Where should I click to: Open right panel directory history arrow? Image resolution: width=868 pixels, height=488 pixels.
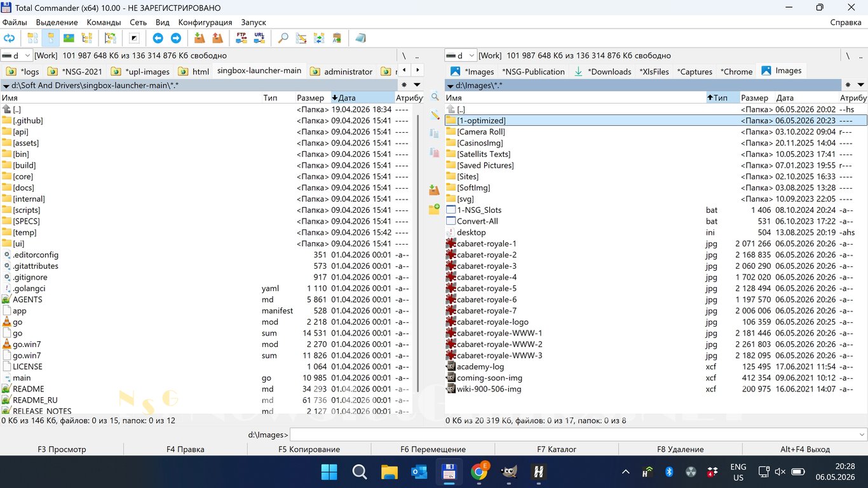coord(862,85)
